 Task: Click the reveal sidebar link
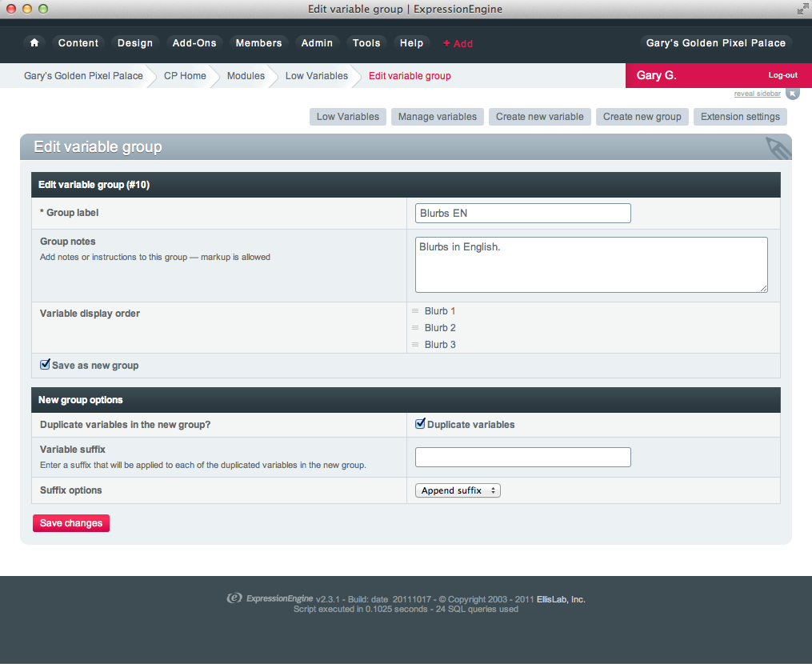(x=757, y=94)
